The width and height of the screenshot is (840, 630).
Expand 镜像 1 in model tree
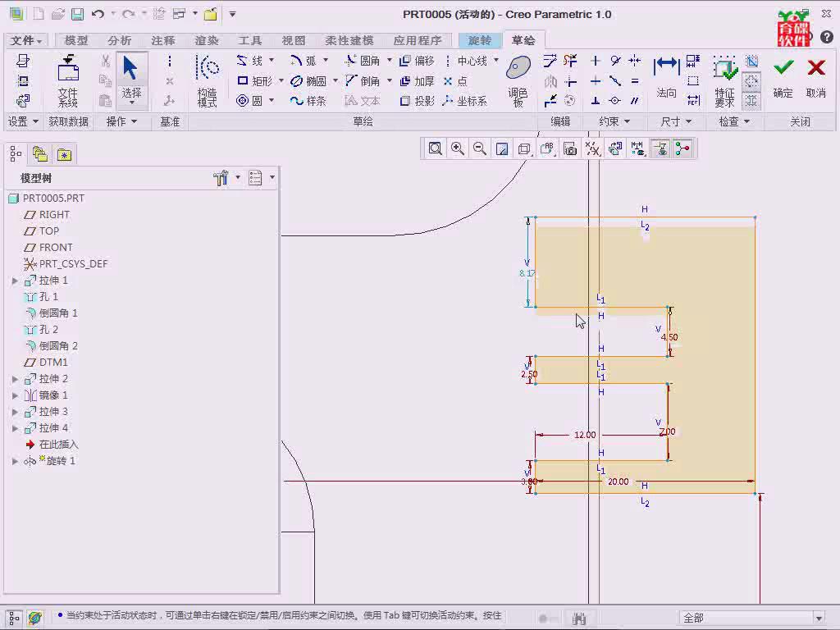click(15, 395)
